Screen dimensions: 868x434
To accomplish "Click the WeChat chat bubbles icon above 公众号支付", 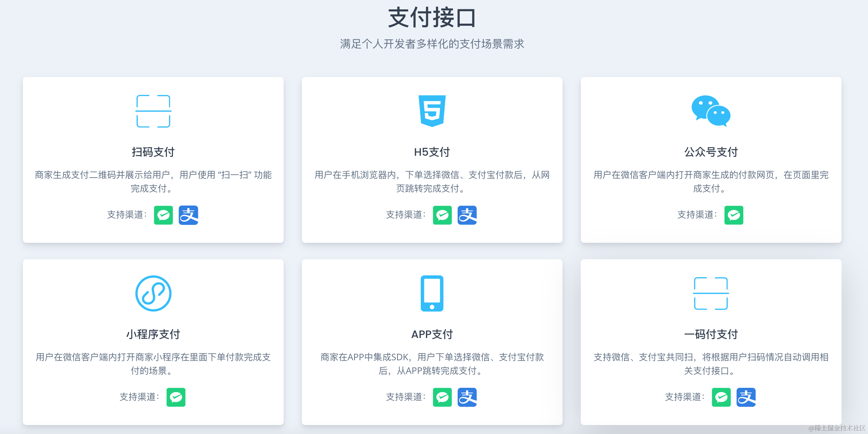I will 711,111.
